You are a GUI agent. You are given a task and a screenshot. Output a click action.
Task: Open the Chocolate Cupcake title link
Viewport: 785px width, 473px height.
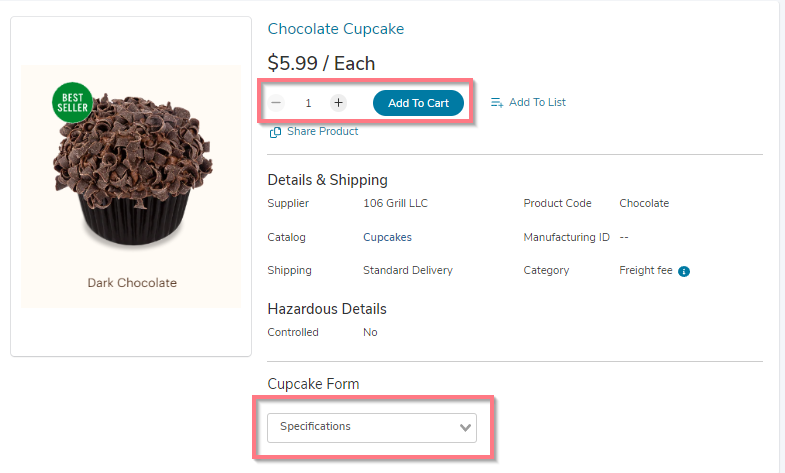tap(335, 29)
